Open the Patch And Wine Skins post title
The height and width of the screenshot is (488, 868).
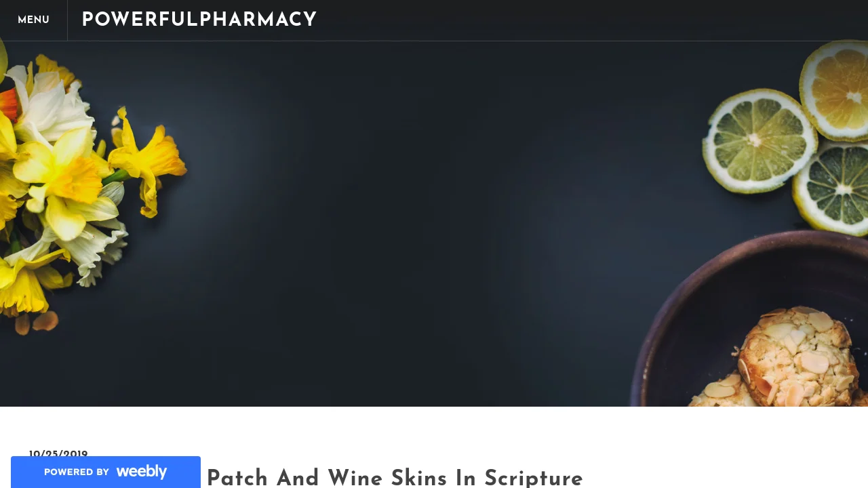(x=395, y=478)
